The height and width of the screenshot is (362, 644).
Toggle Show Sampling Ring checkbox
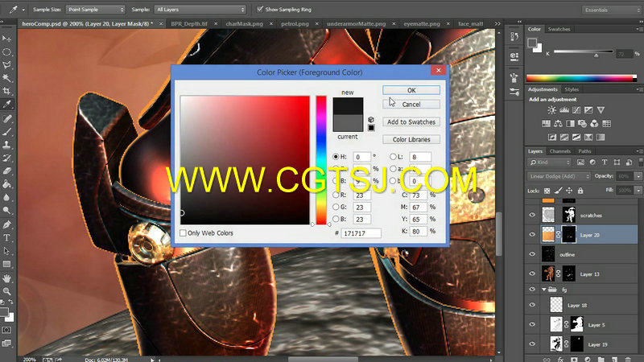point(259,9)
